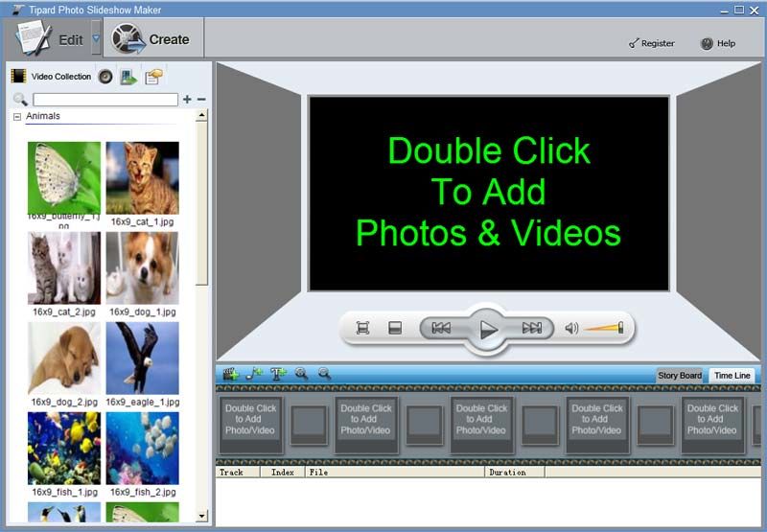Click the second transition slot
767x532 pixels.
[424, 425]
